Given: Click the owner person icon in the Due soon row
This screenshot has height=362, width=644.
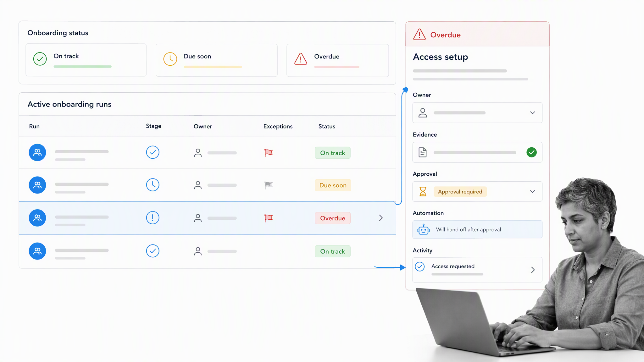Looking at the screenshot, I should tap(198, 185).
